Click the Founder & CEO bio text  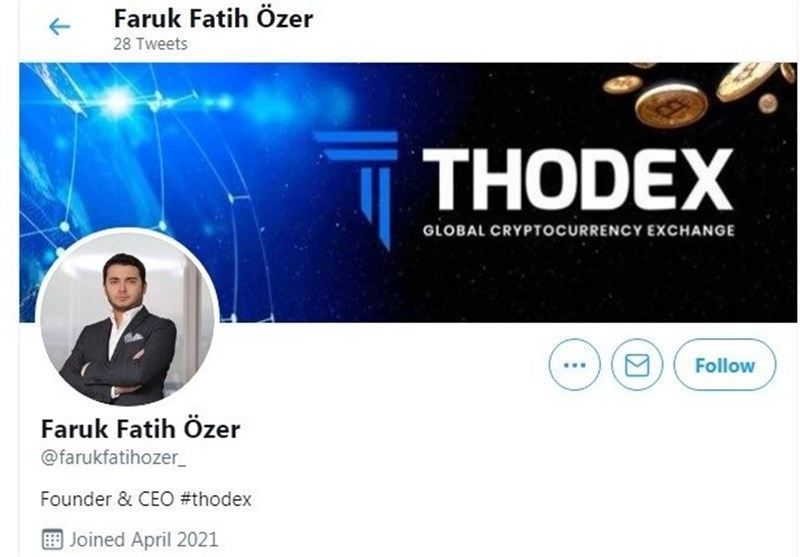(x=107, y=499)
